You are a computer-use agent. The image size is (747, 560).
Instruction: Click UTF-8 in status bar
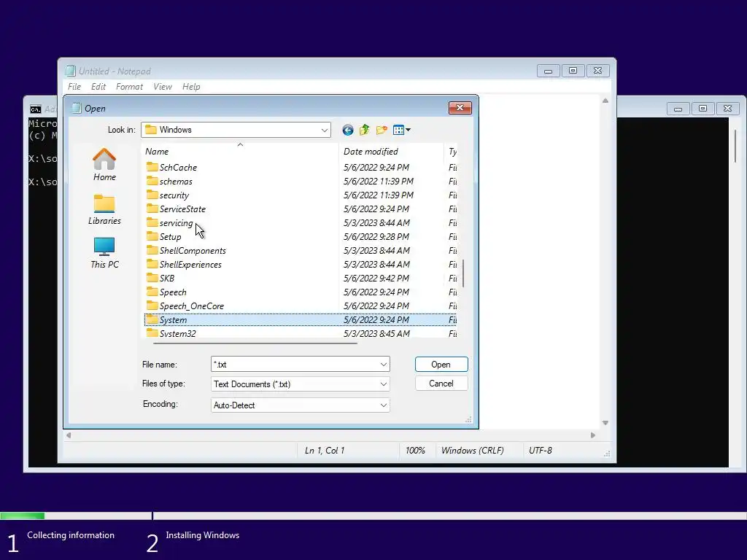coord(541,451)
